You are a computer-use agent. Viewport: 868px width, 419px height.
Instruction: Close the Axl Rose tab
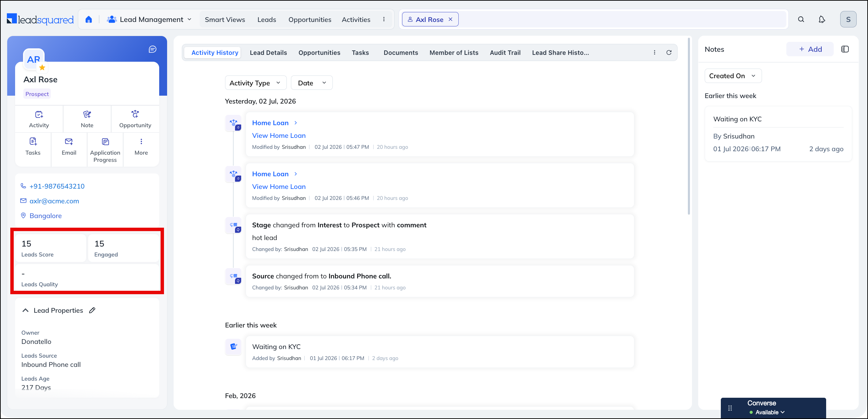pyautogui.click(x=450, y=19)
